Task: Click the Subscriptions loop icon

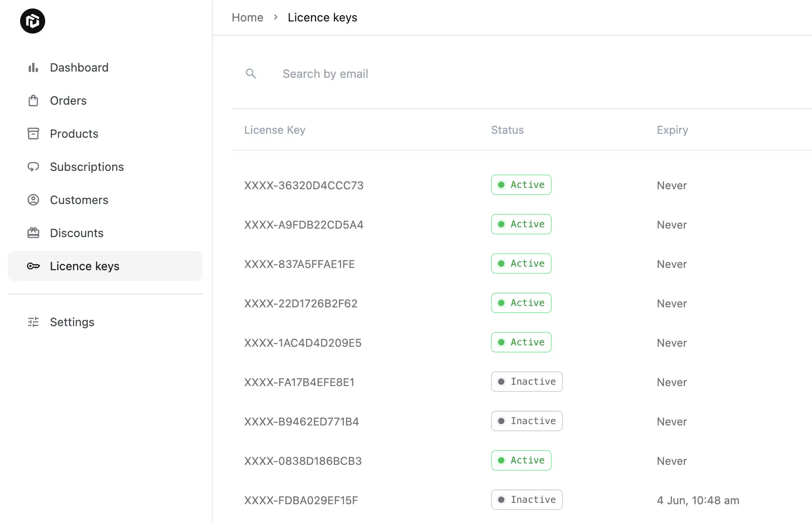Action: point(33,166)
